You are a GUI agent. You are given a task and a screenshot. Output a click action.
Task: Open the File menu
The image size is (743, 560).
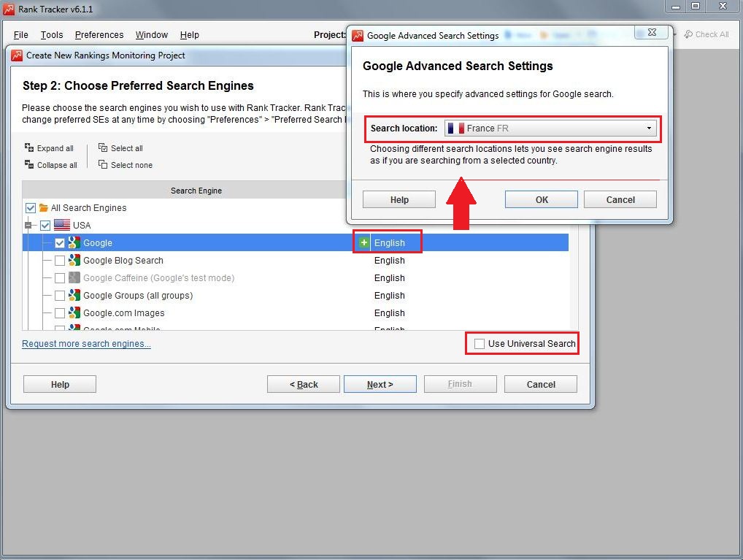[21, 34]
